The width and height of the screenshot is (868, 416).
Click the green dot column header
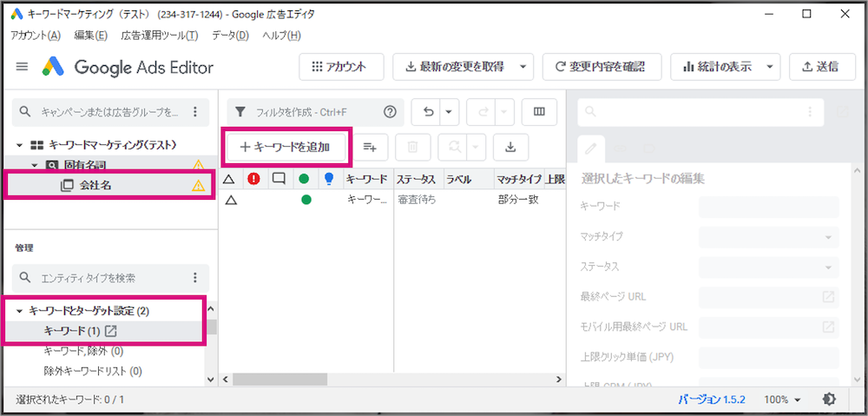pos(304,179)
